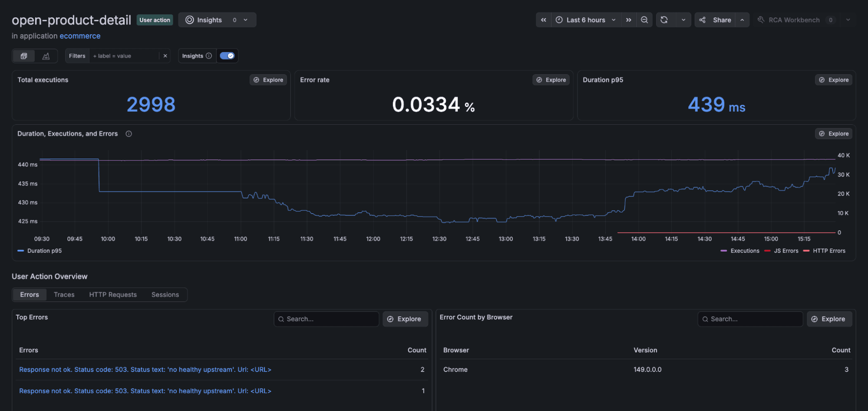Open the Insights dropdown in header
This screenshot has width=868, height=411.
(x=217, y=20)
